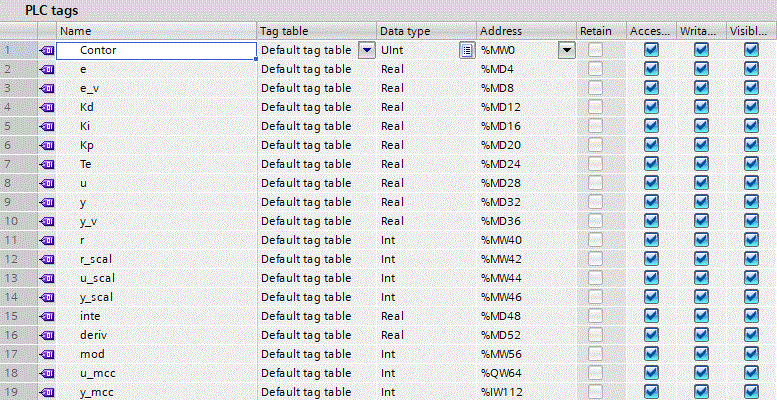The width and height of the screenshot is (777, 400).
Task: Sort by the Name column header
Action: click(156, 31)
